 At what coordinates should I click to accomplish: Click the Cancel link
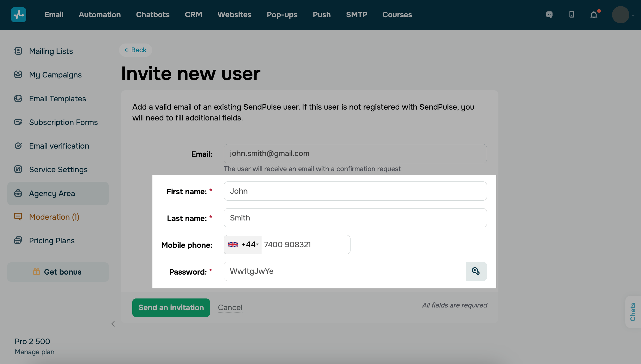(x=230, y=307)
